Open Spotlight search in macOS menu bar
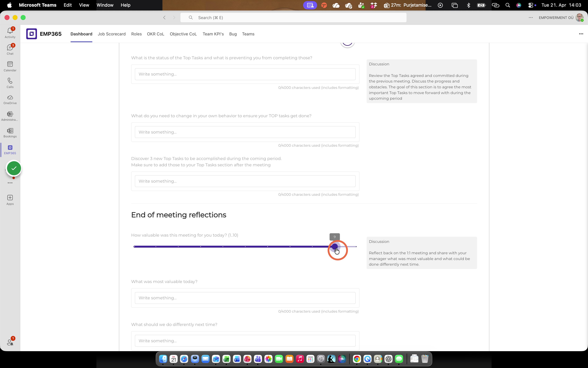Screen dimensions: 588x368 click(x=507, y=5)
